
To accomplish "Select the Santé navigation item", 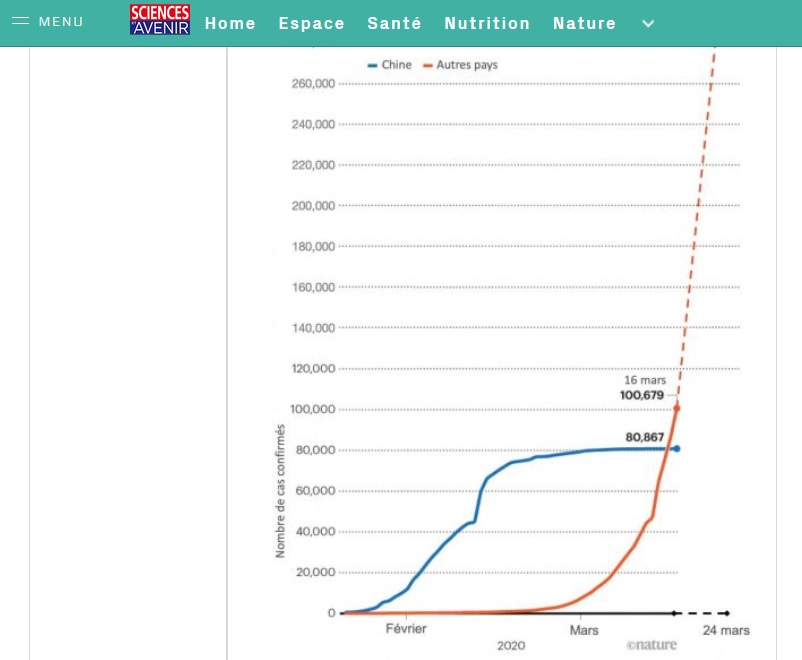I will [394, 23].
